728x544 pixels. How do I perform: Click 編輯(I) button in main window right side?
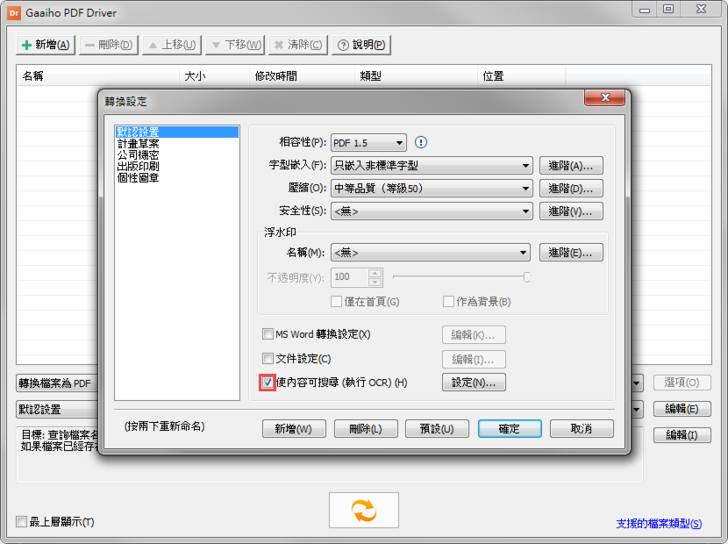pos(682,435)
